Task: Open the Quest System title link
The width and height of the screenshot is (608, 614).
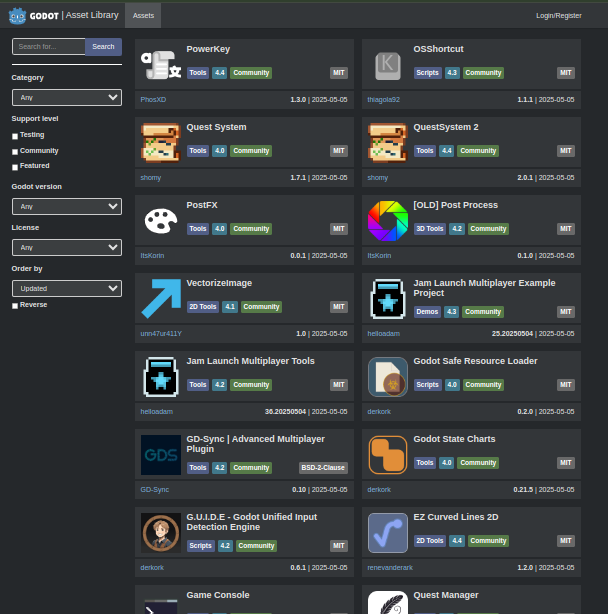Action: pyautogui.click(x=216, y=127)
